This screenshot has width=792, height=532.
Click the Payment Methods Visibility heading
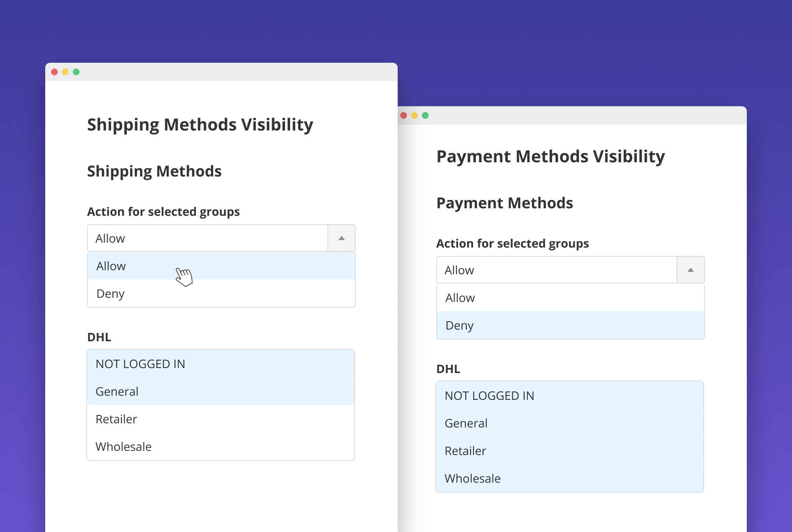[x=550, y=156]
